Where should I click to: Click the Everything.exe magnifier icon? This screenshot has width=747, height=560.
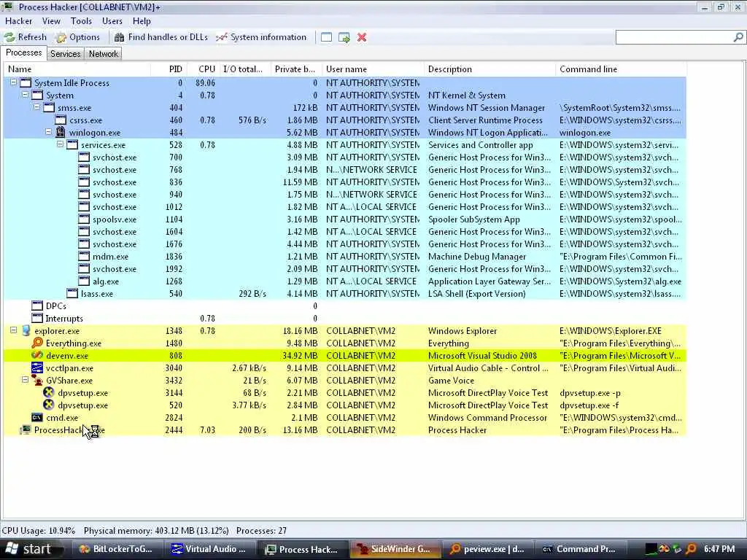pos(37,343)
